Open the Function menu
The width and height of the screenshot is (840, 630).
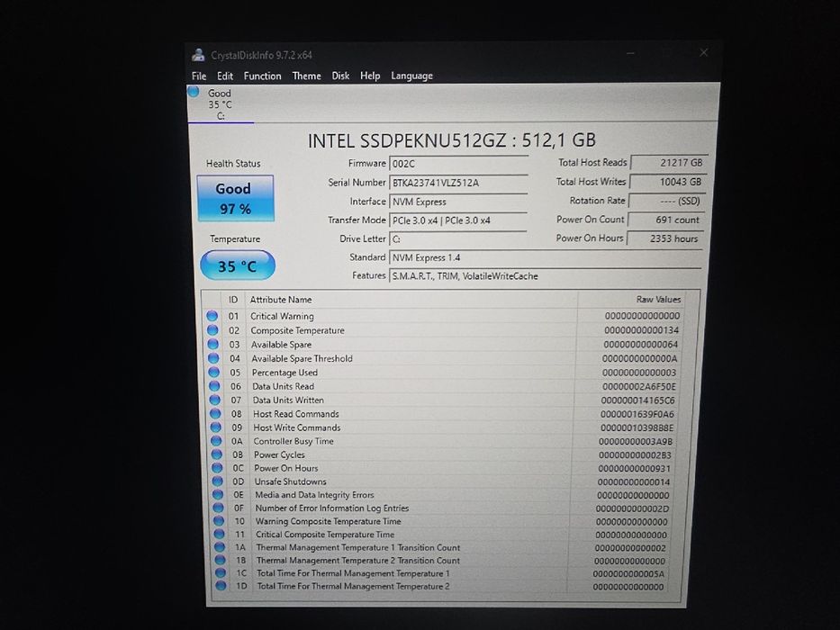pyautogui.click(x=263, y=76)
